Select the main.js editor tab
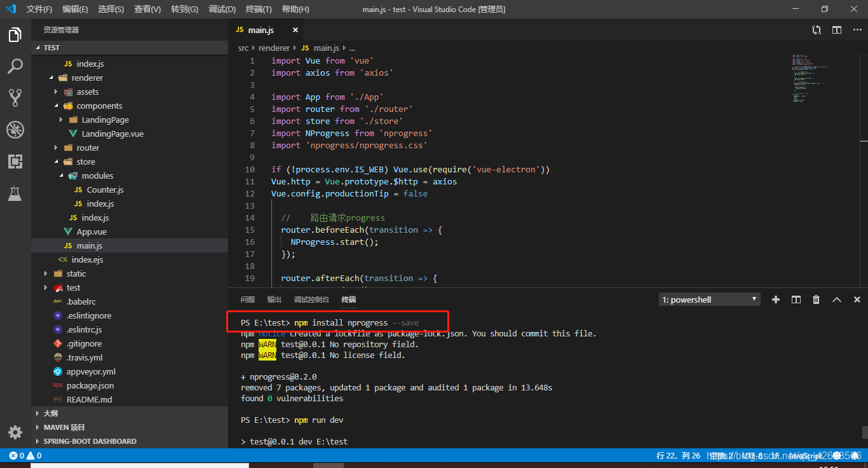 (x=267, y=30)
